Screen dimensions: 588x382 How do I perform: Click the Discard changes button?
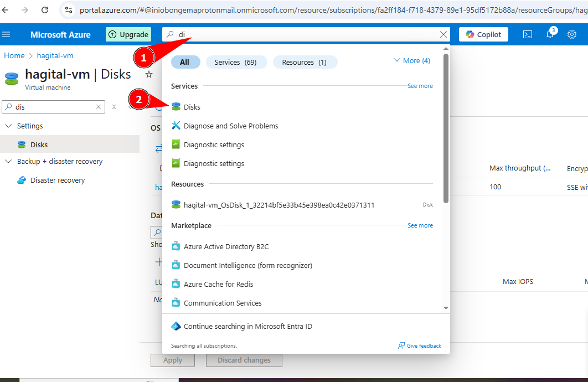244,360
